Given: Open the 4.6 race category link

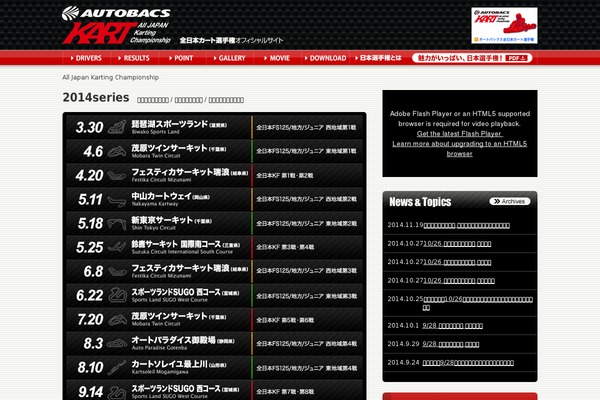Looking at the screenshot, I should coord(306,151).
